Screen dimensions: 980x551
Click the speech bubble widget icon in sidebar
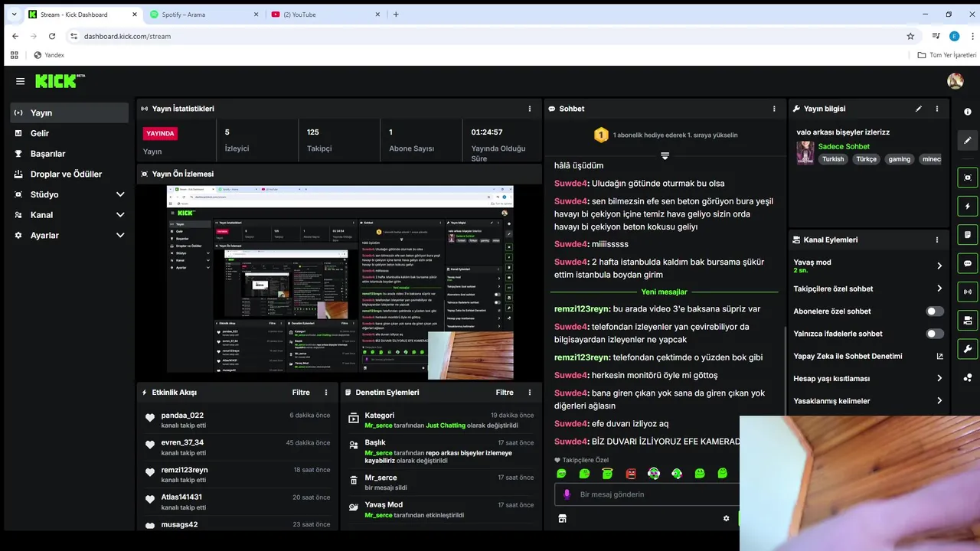[x=968, y=263]
